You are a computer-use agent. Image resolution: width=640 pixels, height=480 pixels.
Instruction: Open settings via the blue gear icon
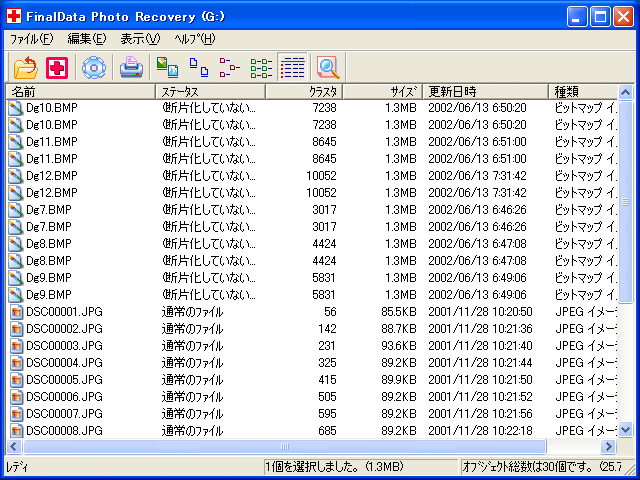[x=94, y=67]
